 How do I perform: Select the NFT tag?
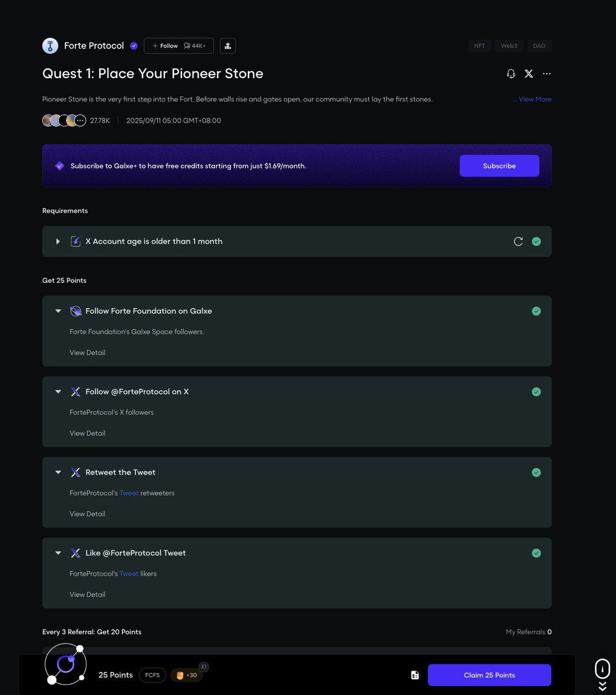480,46
